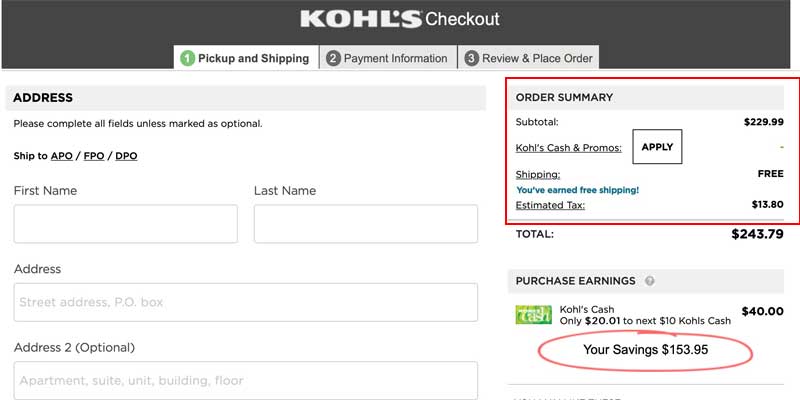Screen dimensions: 800x400
Task: Click the Kohl's Cash & Promos link
Action: coord(568,148)
